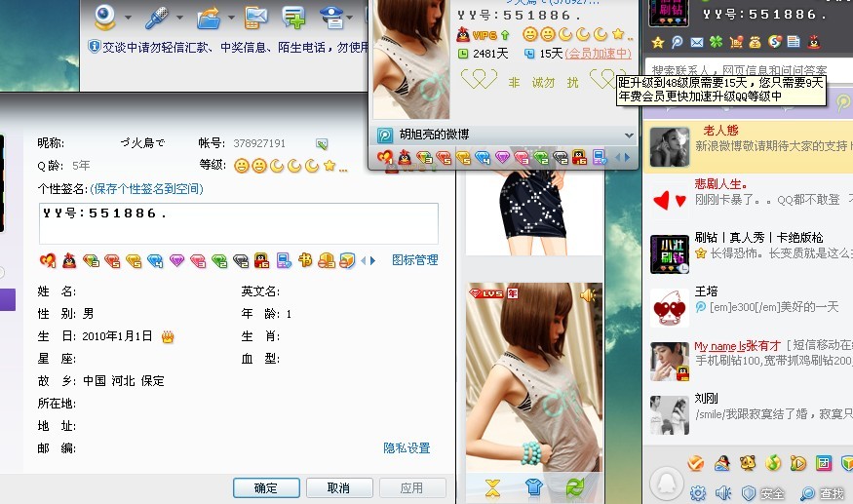The width and height of the screenshot is (853, 504).
Task: Open the voice chat dropdown arrow
Action: (x=179, y=18)
